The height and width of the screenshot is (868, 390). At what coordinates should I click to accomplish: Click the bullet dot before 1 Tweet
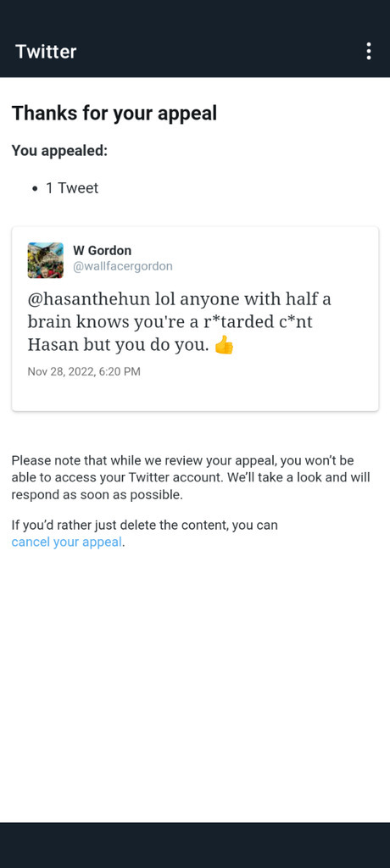point(35,189)
